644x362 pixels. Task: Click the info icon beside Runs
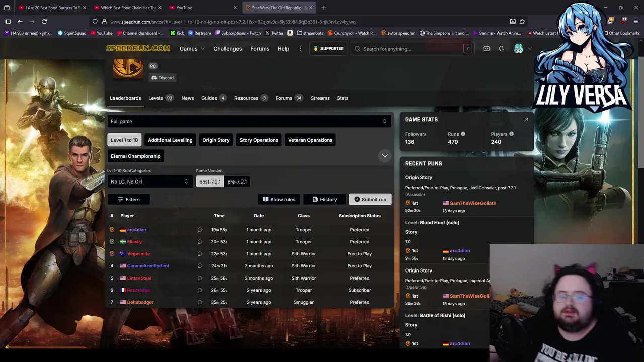point(463,134)
